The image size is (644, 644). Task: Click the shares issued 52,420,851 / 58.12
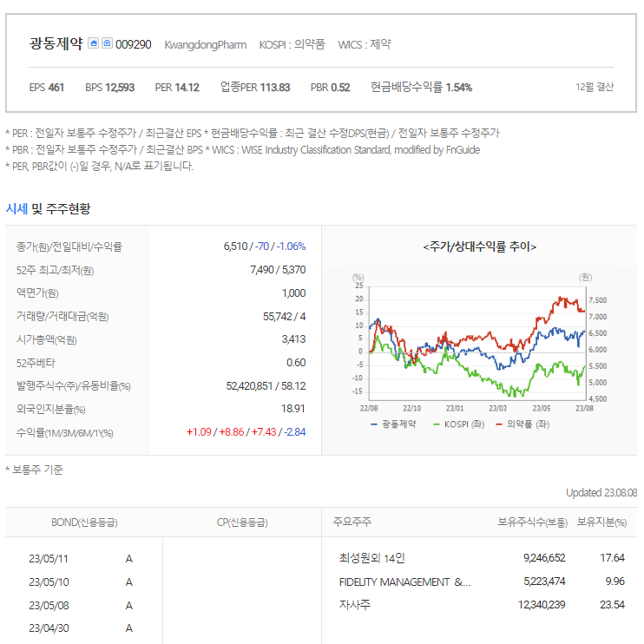point(266,386)
